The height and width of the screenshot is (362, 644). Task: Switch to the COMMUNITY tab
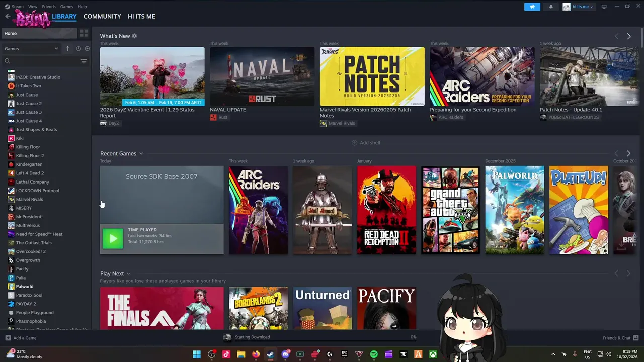[x=102, y=16]
